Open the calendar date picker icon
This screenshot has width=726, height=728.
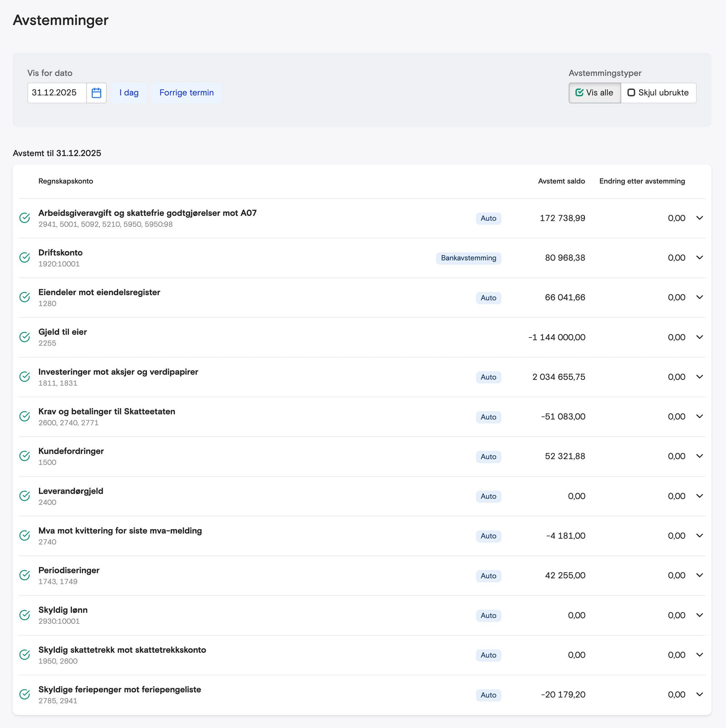point(97,93)
